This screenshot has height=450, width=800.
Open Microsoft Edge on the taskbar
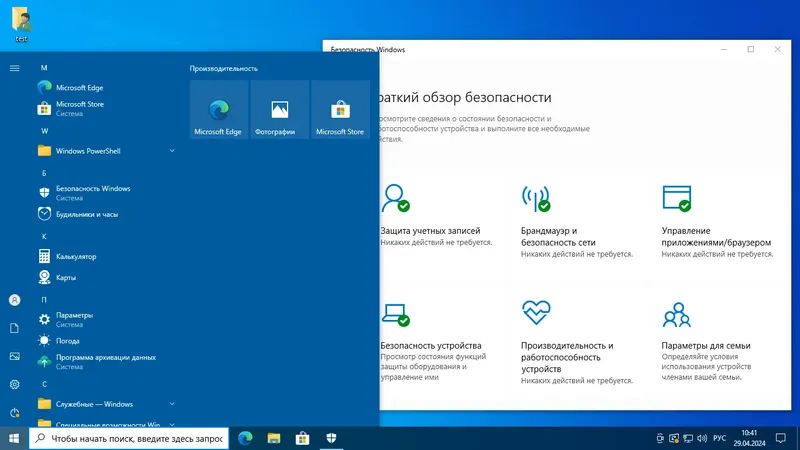[245, 438]
